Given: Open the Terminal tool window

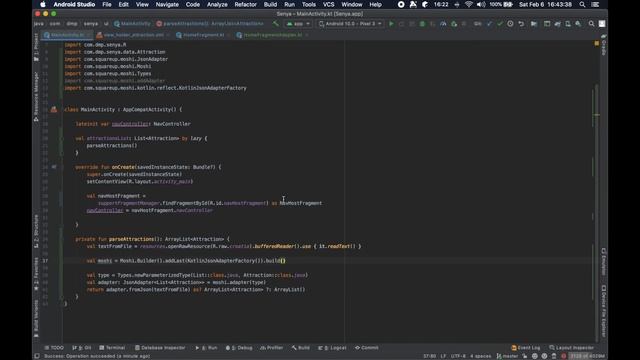Looking at the screenshot, I should click(112, 348).
